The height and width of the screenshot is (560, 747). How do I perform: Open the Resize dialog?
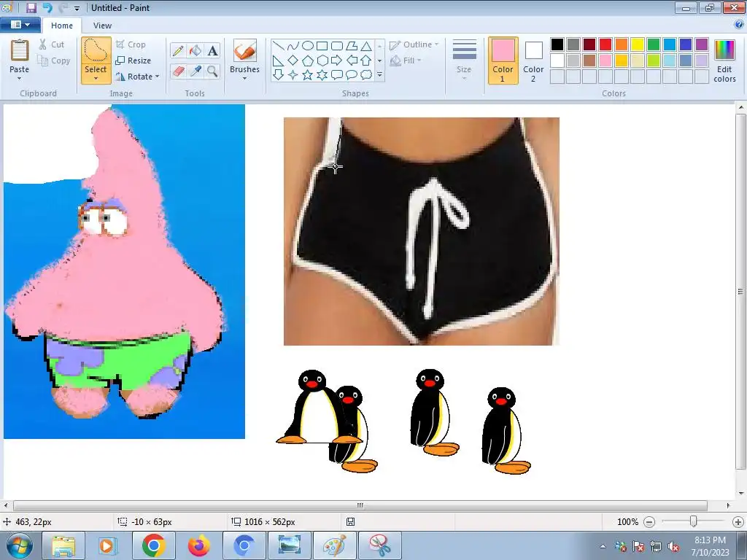click(x=133, y=61)
